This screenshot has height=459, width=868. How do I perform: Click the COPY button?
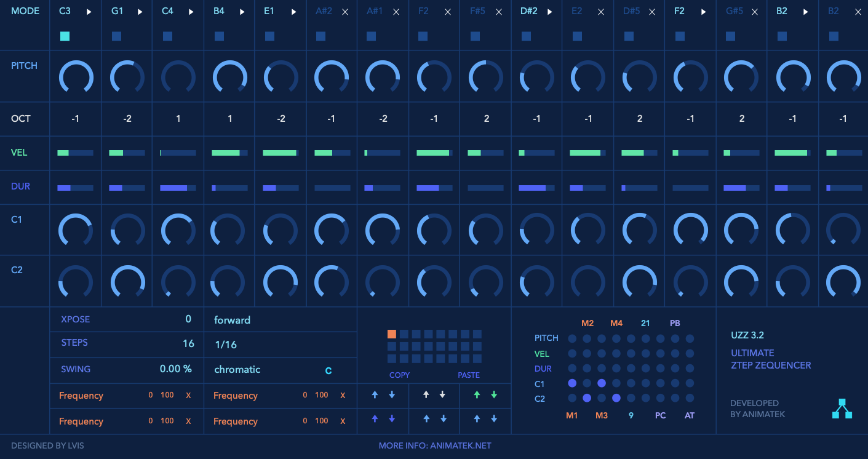[x=399, y=375]
